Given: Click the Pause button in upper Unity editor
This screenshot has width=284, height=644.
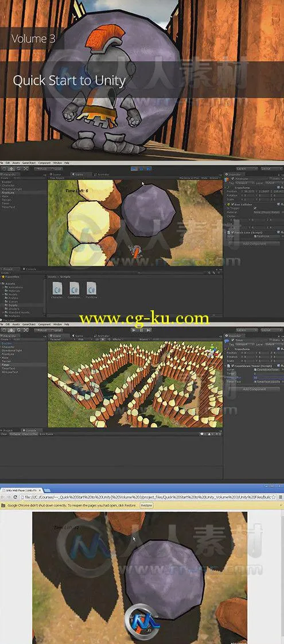Looking at the screenshot, I should click(x=142, y=168).
